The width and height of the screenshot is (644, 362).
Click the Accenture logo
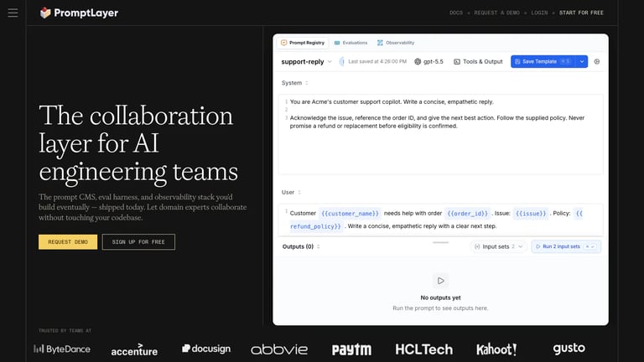(x=134, y=349)
